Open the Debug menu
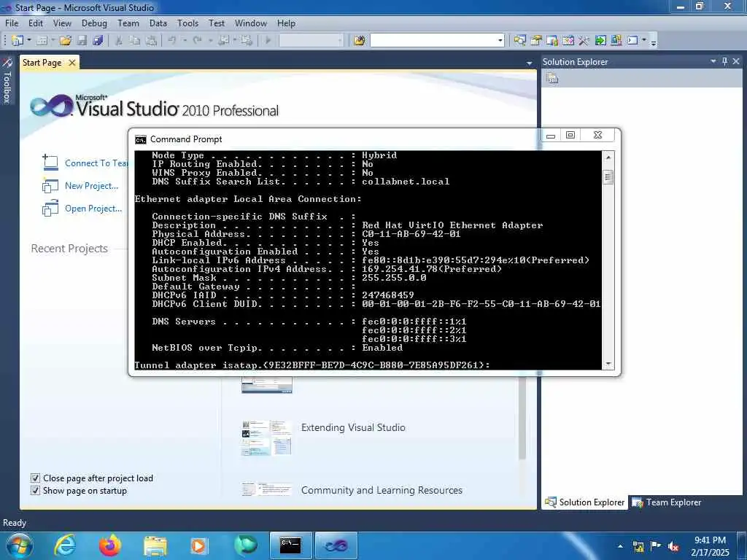 (x=94, y=23)
